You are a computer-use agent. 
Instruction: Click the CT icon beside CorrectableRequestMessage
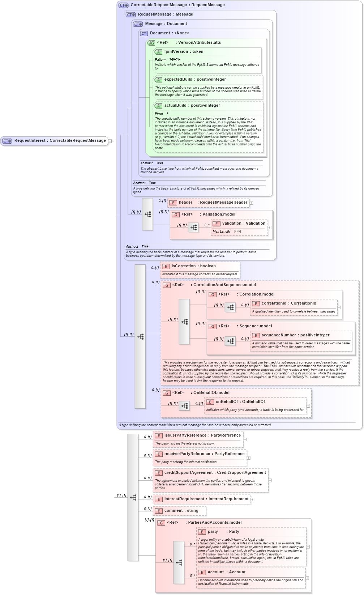[x=124, y=5]
